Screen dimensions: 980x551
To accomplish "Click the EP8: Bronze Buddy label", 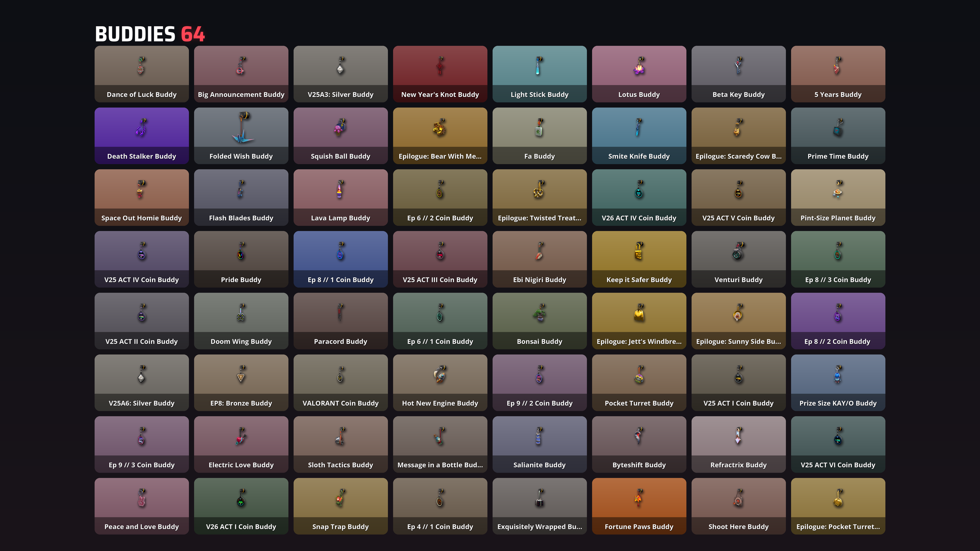I will pyautogui.click(x=241, y=403).
